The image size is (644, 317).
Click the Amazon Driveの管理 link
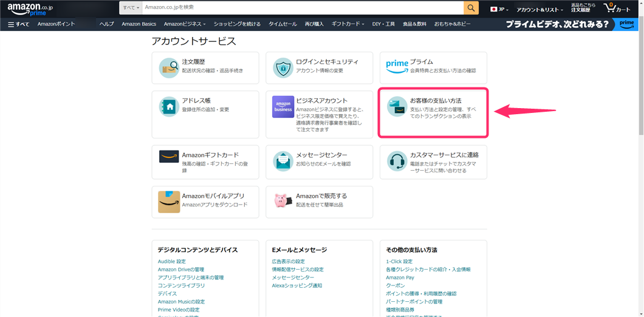(180, 270)
